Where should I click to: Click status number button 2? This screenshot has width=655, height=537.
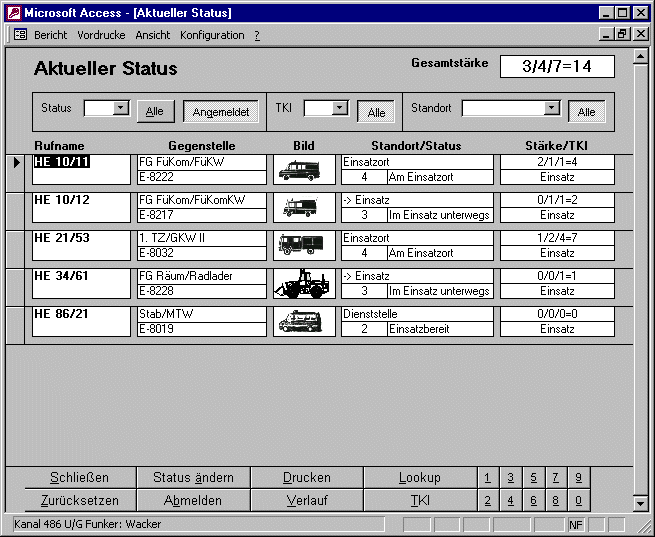(x=487, y=500)
